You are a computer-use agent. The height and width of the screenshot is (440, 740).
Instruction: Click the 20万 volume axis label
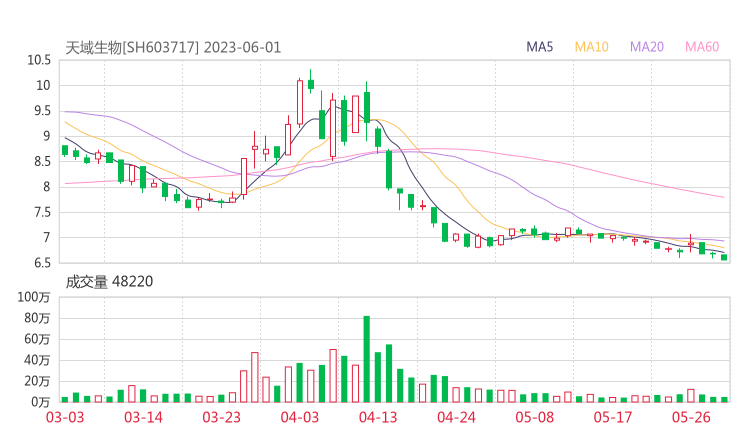click(37, 381)
